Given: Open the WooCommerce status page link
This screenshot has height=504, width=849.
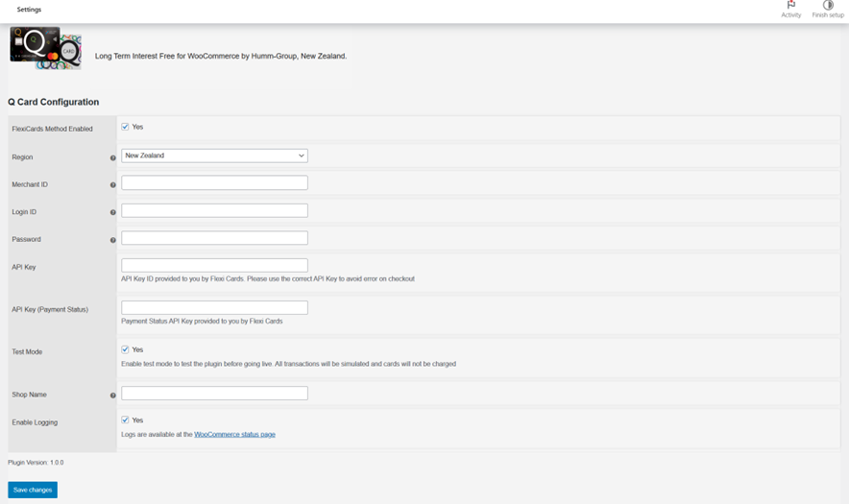Looking at the screenshot, I should click(x=234, y=434).
